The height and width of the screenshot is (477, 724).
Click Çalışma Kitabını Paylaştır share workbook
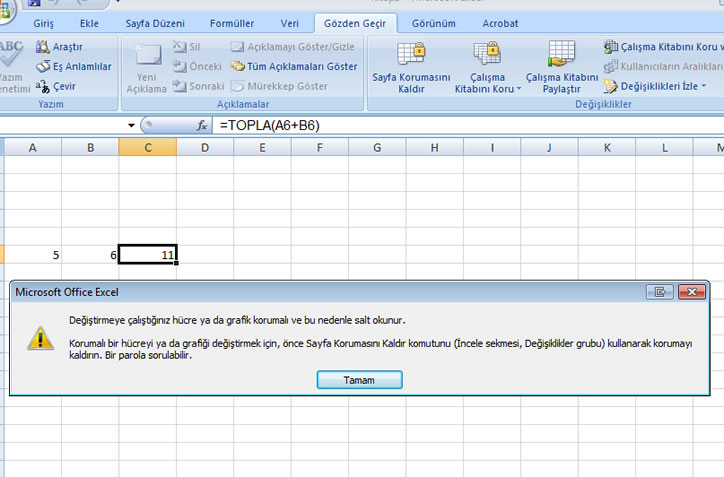[x=561, y=68]
